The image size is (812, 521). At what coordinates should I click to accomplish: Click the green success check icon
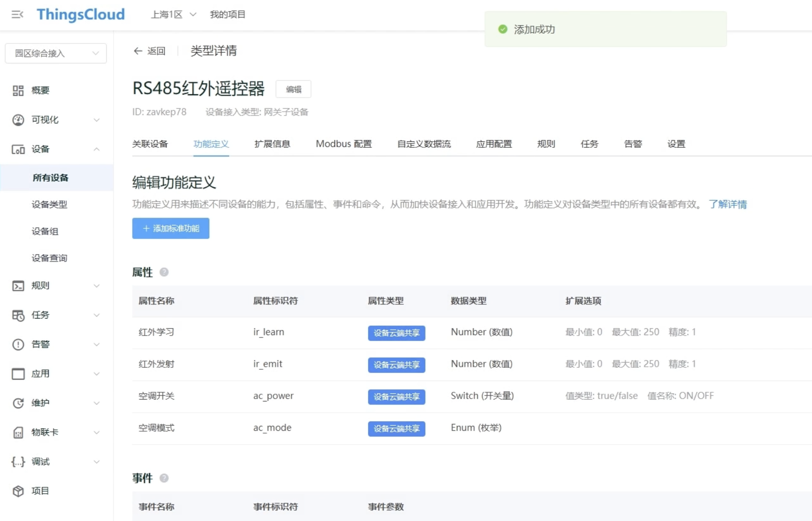pos(503,29)
